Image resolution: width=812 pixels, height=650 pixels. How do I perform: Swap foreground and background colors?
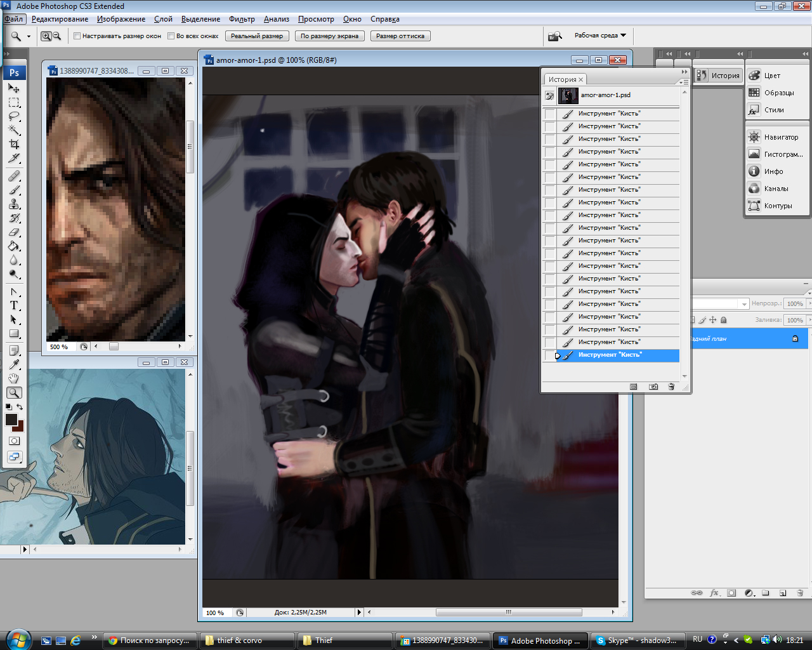[x=20, y=407]
